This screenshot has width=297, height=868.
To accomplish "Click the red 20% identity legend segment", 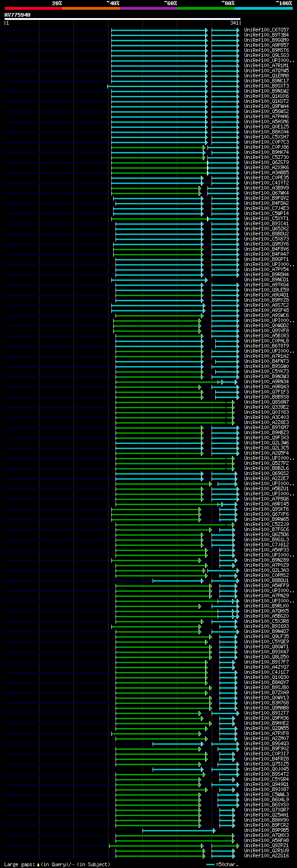I will click(x=33, y=8).
